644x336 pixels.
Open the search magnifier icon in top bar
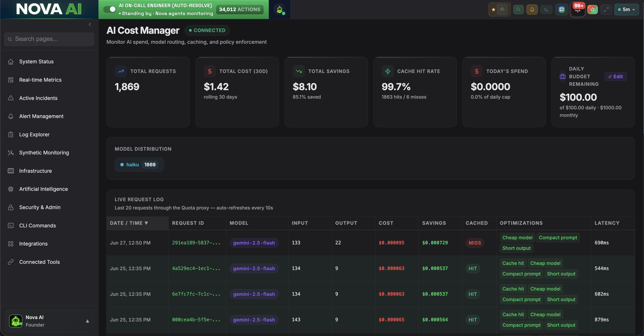tap(519, 9)
